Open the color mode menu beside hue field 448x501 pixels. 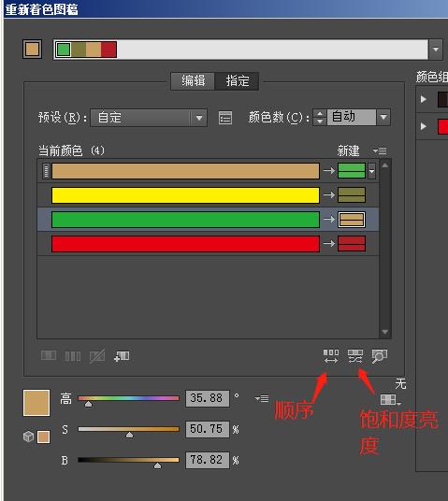[262, 398]
